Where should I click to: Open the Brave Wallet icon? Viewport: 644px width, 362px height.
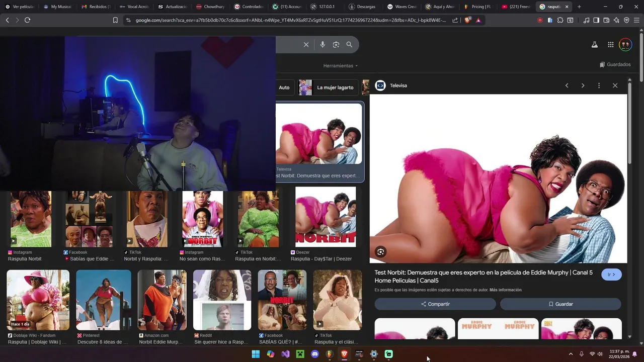pyautogui.click(x=606, y=20)
